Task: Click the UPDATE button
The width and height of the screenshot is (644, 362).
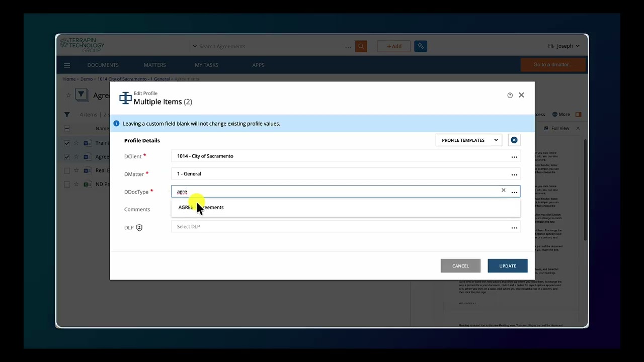Action: click(507, 266)
